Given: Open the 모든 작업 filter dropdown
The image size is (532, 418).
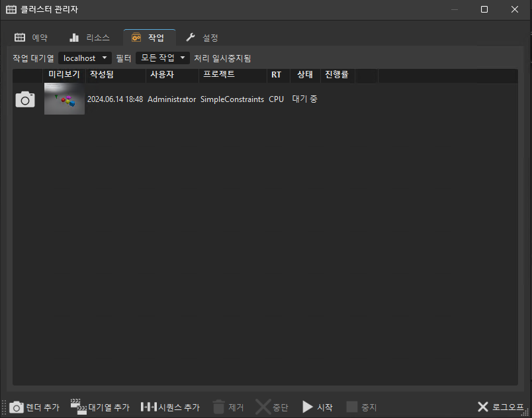Looking at the screenshot, I should click(x=163, y=58).
